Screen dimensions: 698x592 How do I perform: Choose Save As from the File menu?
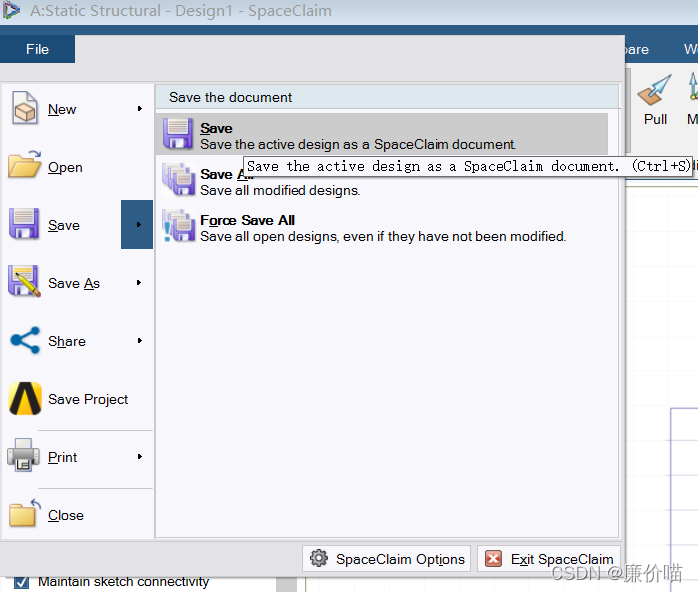click(x=77, y=283)
